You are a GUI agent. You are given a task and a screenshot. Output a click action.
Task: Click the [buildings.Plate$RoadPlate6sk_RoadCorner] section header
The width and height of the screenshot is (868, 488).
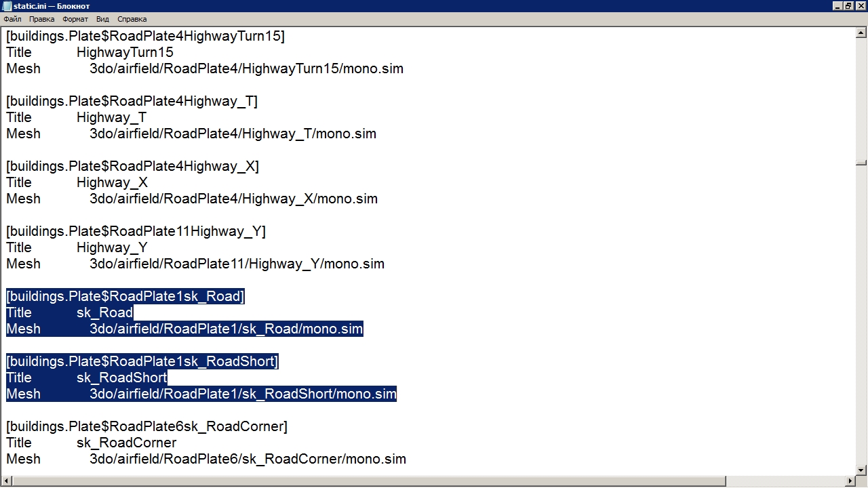(146, 426)
